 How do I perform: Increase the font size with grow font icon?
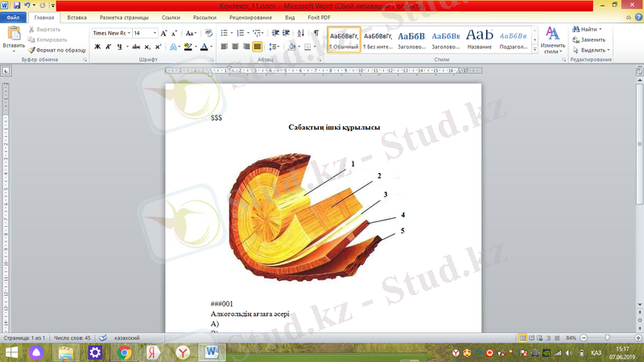click(x=164, y=33)
